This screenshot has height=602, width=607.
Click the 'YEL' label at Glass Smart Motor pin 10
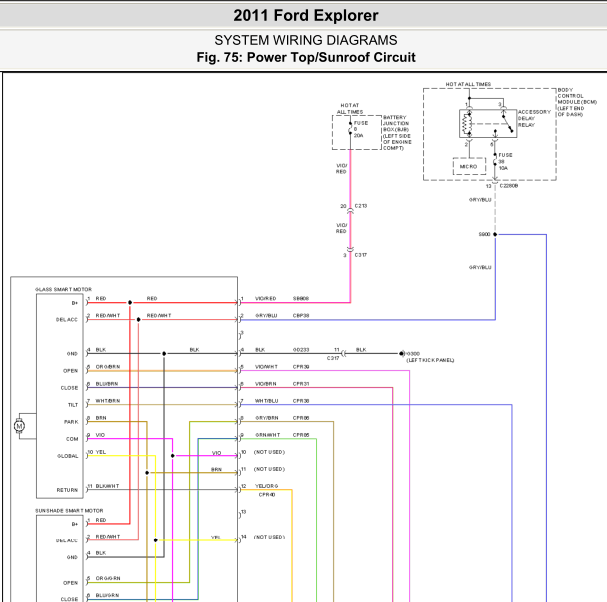point(101,452)
